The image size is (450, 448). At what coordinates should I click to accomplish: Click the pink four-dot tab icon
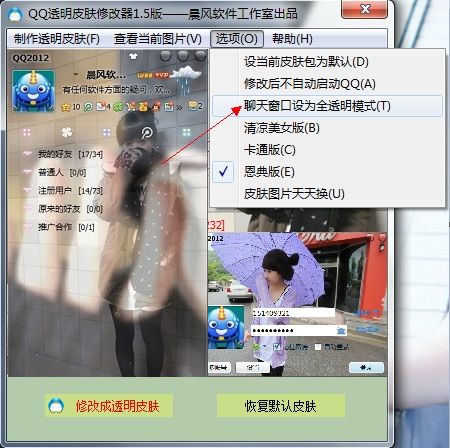[x=27, y=133]
